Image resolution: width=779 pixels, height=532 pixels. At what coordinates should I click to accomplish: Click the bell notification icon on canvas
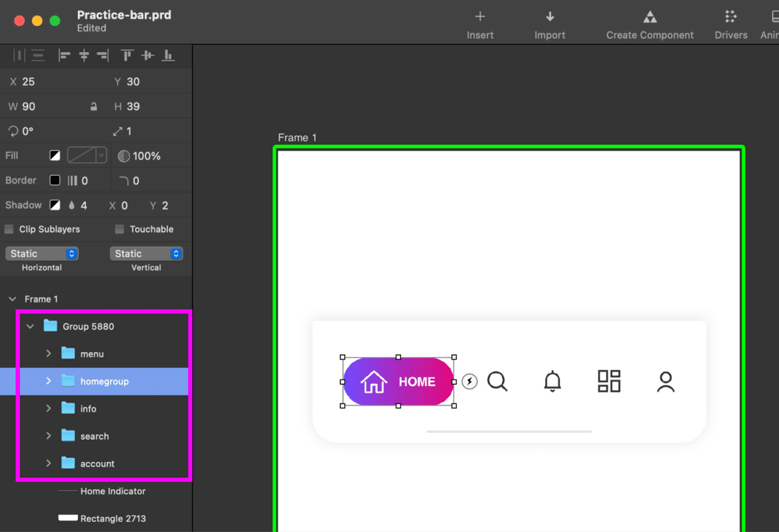552,381
